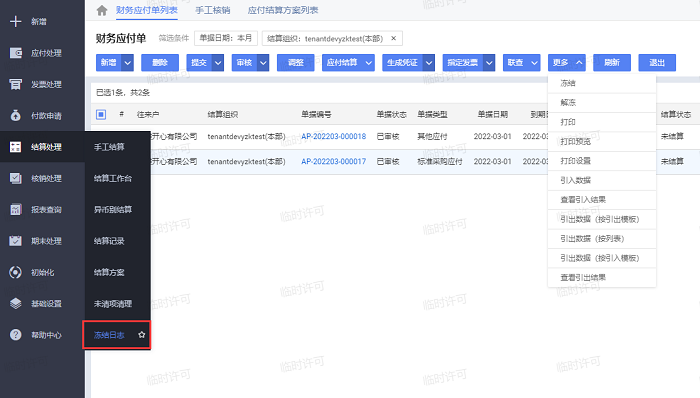Open 结算工作台 in the submenu
Image resolution: width=700 pixels, height=398 pixels.
pyautogui.click(x=117, y=178)
